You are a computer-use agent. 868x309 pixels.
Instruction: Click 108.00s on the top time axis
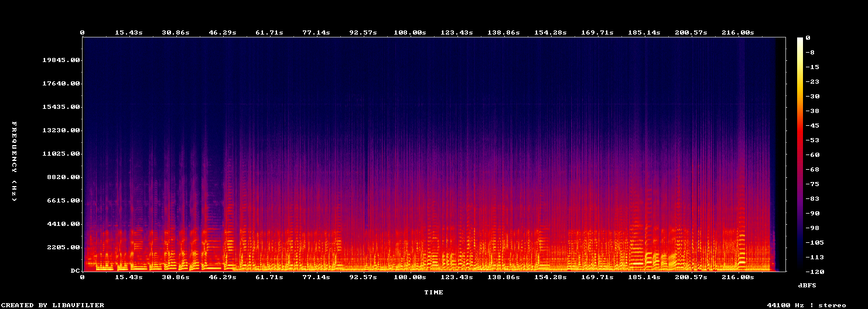(410, 32)
